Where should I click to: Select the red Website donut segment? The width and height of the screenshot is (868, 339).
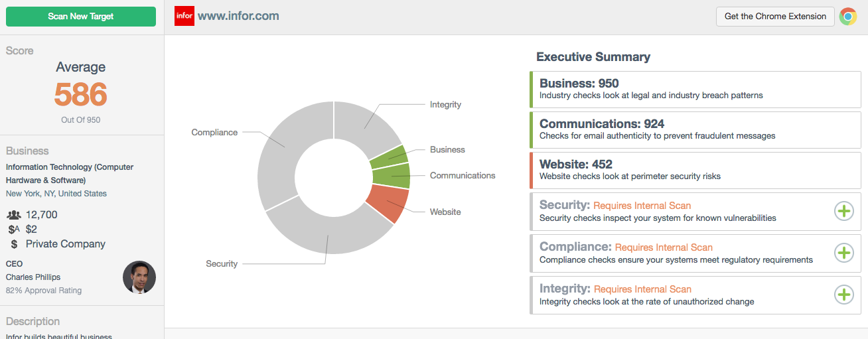388,204
